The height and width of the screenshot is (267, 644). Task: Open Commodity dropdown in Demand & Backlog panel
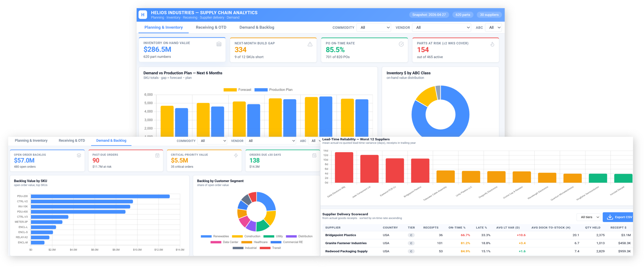point(213,141)
